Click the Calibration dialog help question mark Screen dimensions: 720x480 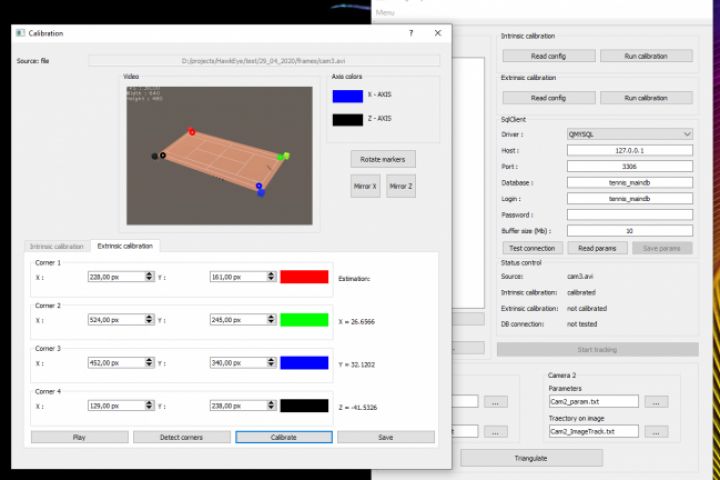tap(411, 33)
